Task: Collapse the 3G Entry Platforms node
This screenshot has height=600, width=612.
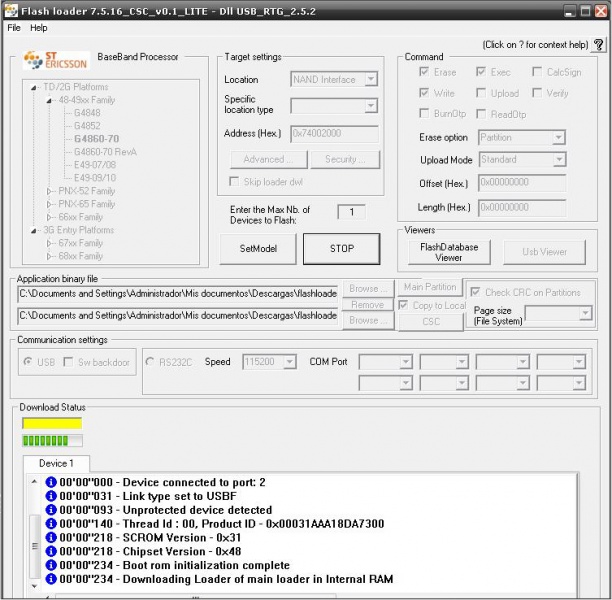Action: tap(34, 231)
